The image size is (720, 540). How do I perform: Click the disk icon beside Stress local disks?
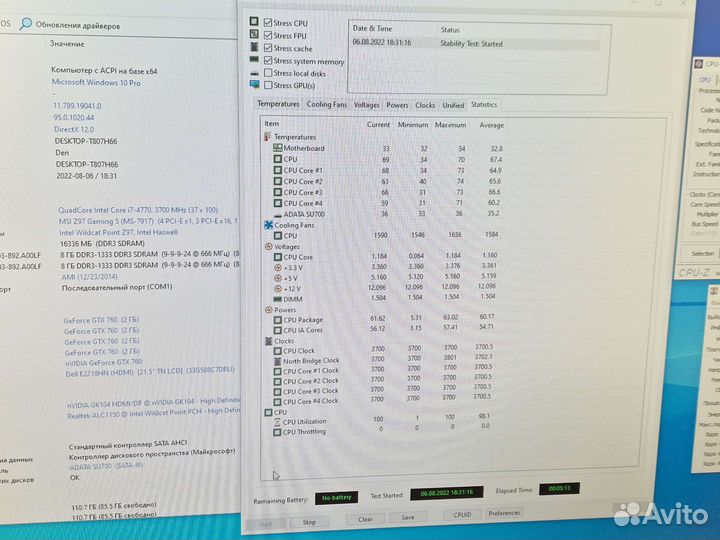pos(255,73)
